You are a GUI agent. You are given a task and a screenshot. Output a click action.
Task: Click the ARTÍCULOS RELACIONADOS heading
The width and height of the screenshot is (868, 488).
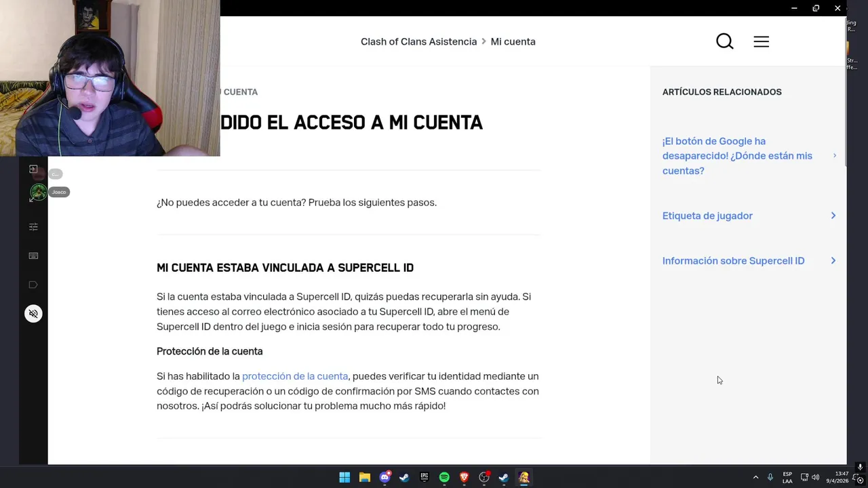coord(722,91)
